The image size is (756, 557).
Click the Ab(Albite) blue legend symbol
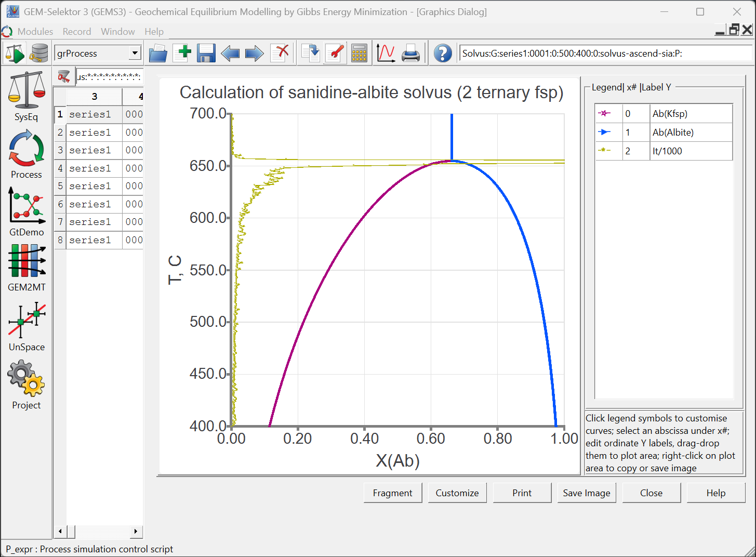pos(604,132)
